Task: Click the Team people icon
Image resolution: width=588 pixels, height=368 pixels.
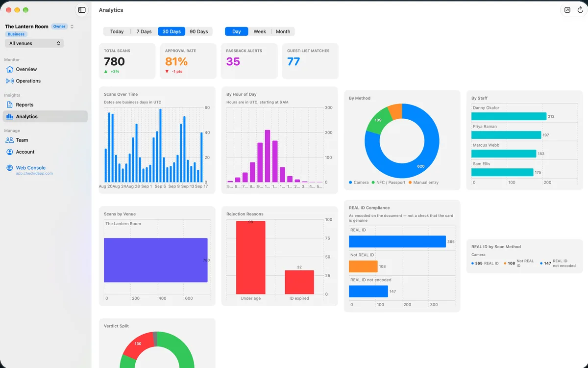Action: [9, 140]
